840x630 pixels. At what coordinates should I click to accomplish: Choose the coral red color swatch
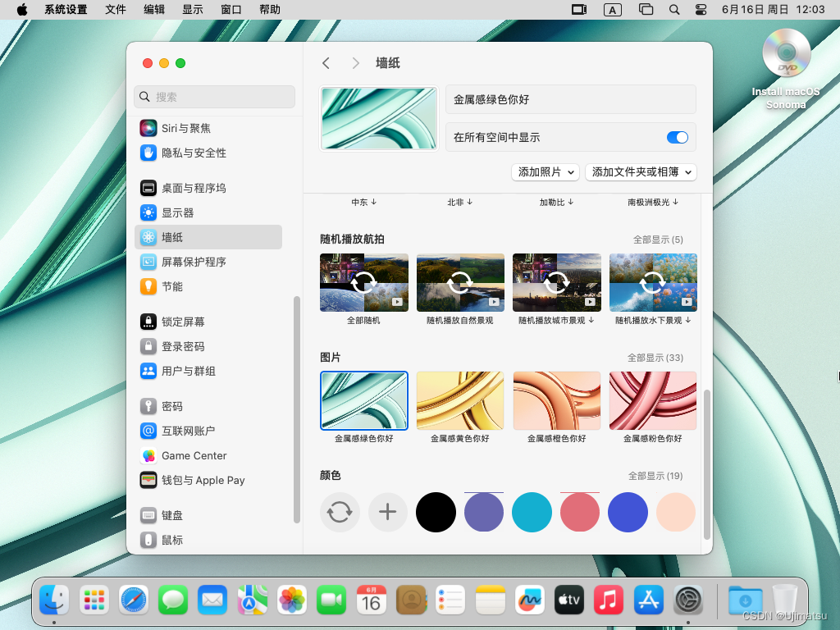(580, 512)
